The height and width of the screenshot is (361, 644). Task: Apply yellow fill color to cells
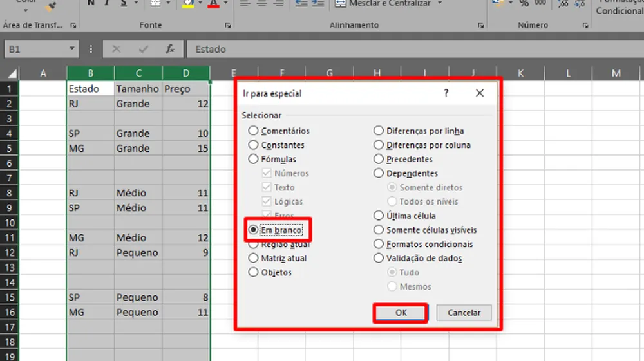click(188, 4)
